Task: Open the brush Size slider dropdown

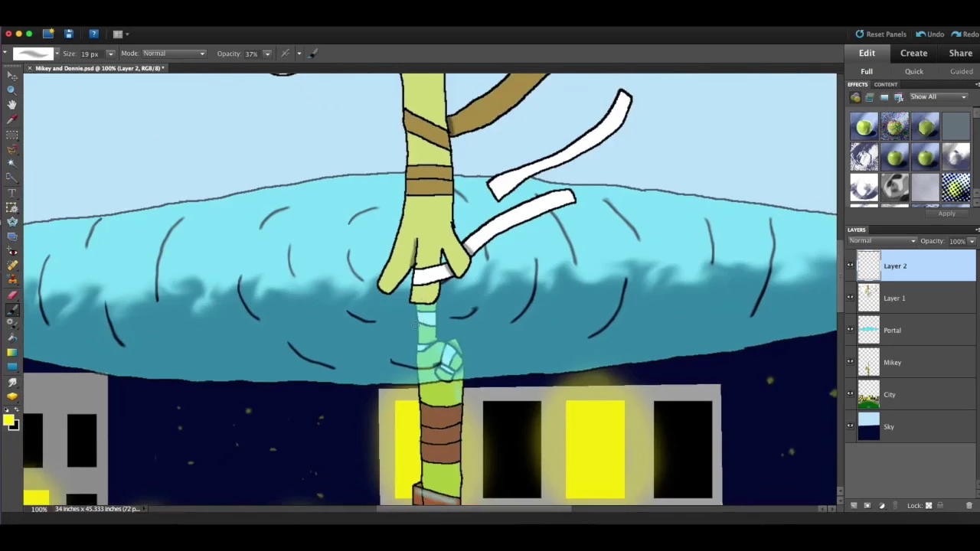Action: [110, 54]
